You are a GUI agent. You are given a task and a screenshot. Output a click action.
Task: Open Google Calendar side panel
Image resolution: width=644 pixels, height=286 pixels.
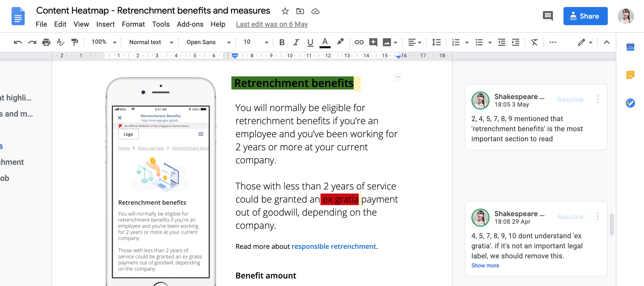(630, 47)
